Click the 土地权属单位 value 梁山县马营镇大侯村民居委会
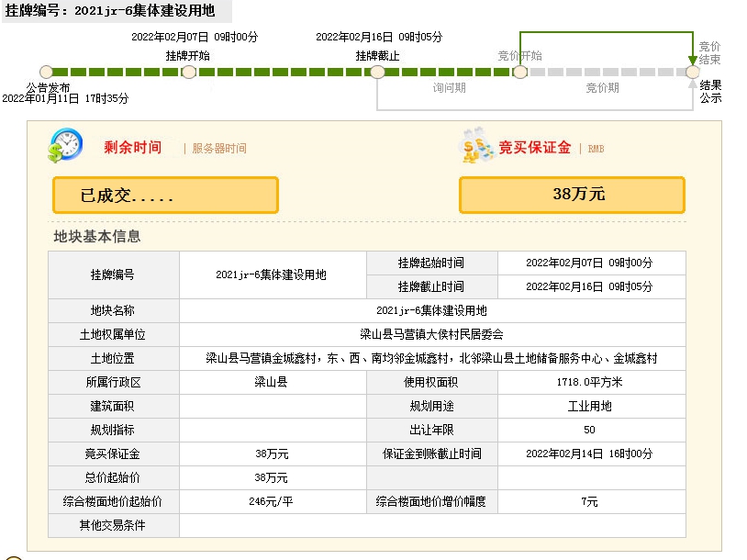This screenshot has height=560, width=747. pyautogui.click(x=431, y=334)
